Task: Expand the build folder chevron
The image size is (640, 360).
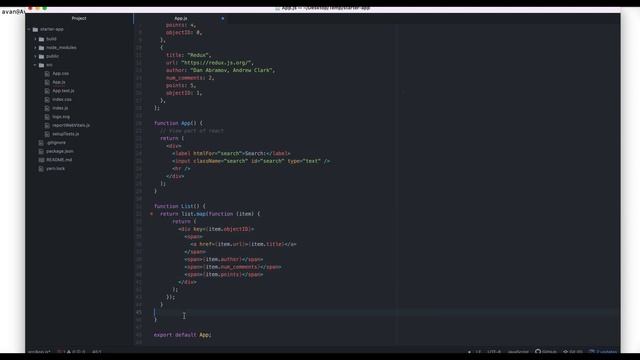Action: (35, 39)
